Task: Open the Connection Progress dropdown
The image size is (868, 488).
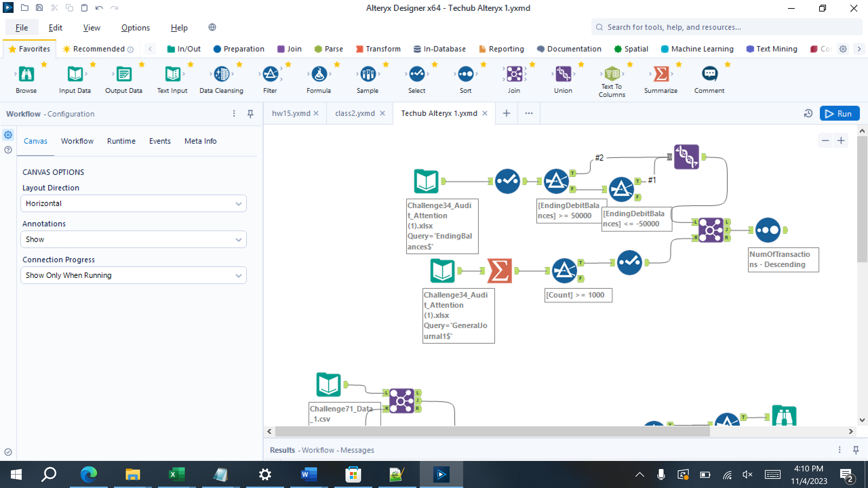Action: point(133,275)
